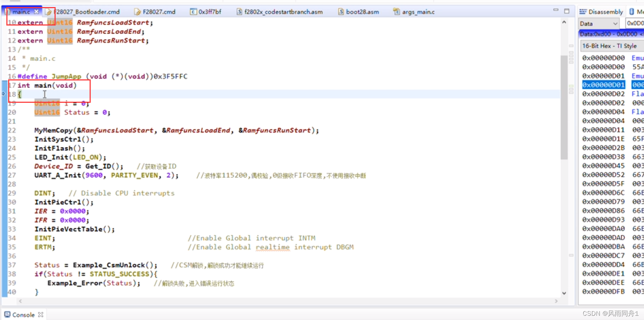Minimize the editor pane
Screen dimensions: 644x320
pyautogui.click(x=556, y=11)
